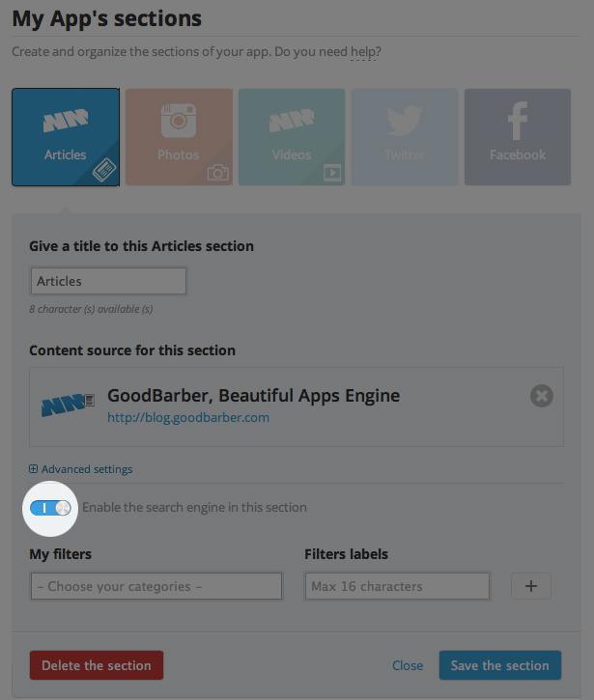Viewport: 594px width, 700px height.
Task: Click the Close link
Action: point(408,665)
